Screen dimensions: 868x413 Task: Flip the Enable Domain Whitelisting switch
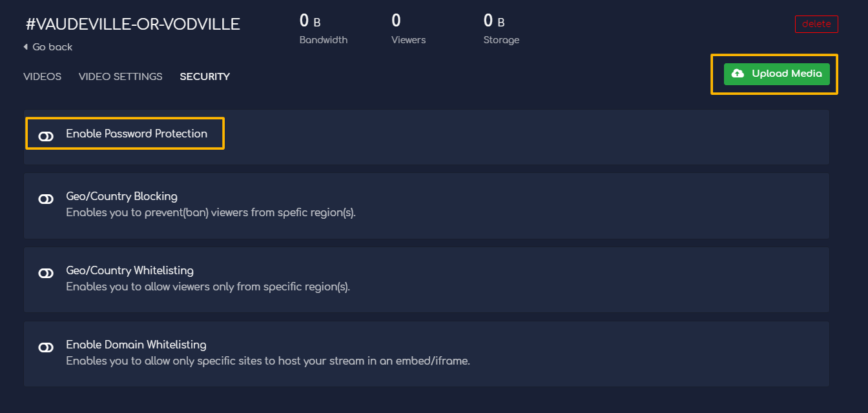click(x=46, y=348)
